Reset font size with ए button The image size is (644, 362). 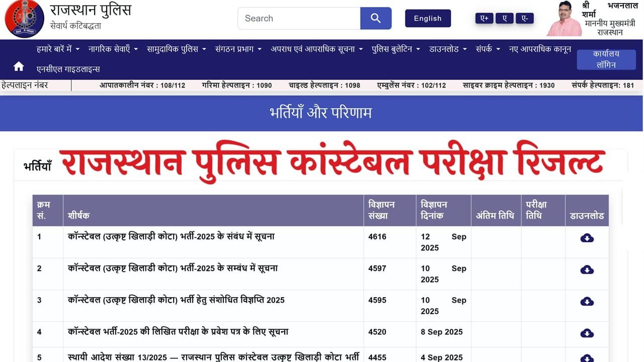(504, 19)
